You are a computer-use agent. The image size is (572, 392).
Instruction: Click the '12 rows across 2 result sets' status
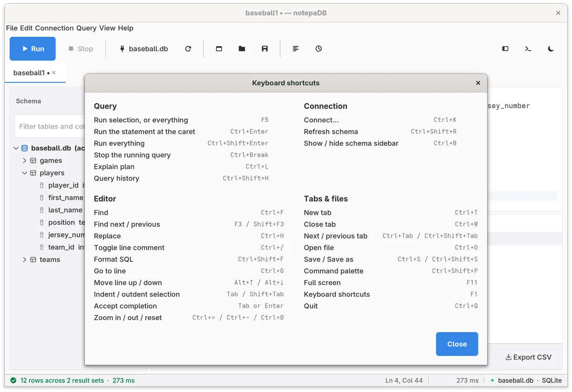(62, 381)
